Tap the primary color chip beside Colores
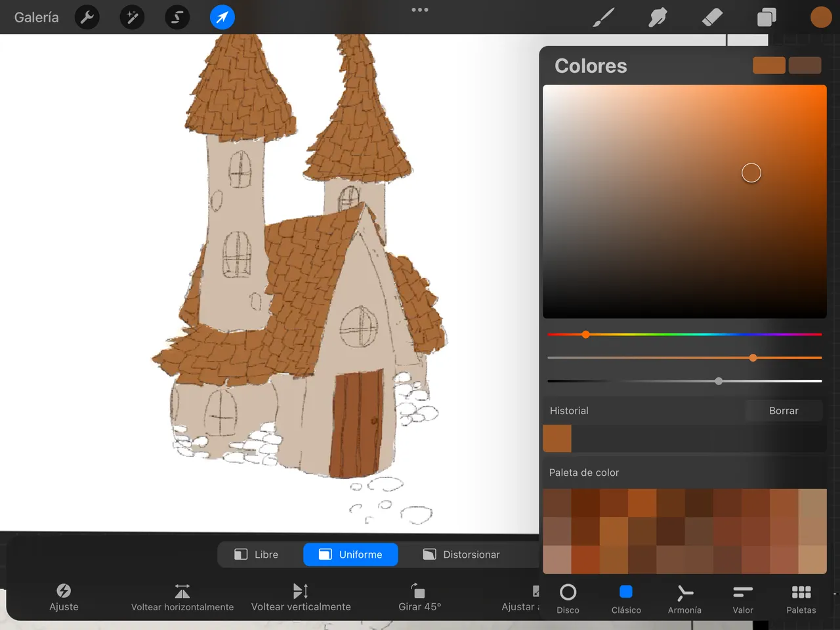Screen dimensions: 840x630 coord(769,66)
